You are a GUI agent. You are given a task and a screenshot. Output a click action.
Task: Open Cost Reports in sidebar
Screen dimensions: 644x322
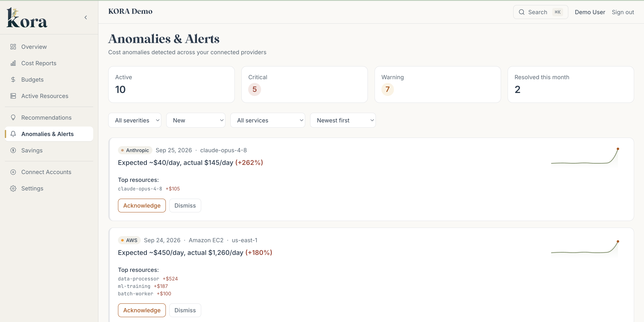point(49,63)
